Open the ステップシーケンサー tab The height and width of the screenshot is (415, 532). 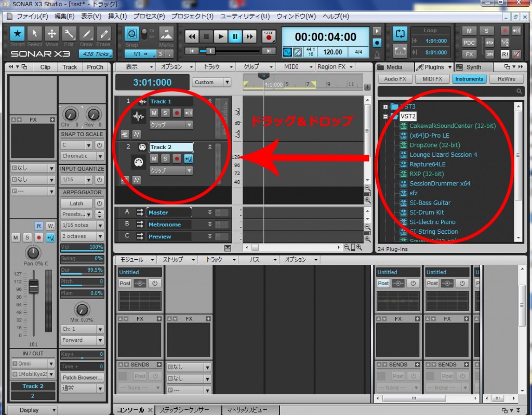pos(184,410)
